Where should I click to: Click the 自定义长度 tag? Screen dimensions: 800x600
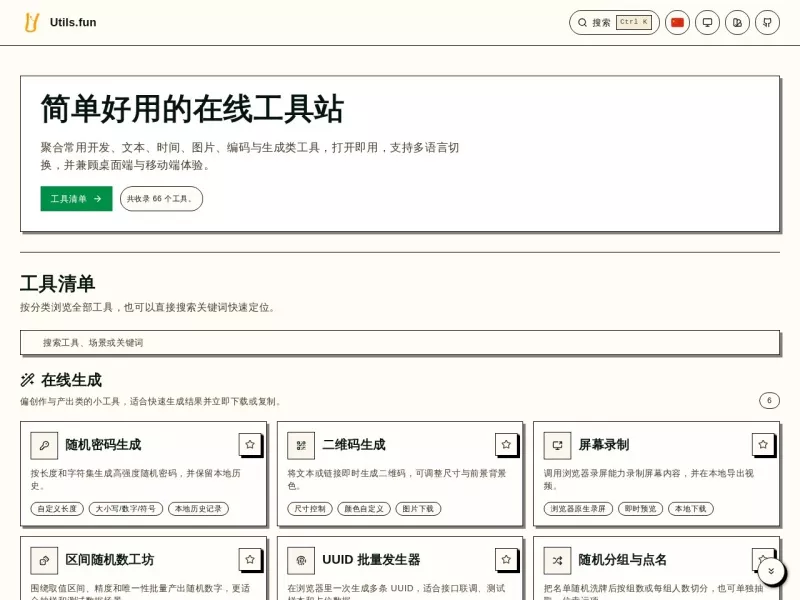(57, 509)
